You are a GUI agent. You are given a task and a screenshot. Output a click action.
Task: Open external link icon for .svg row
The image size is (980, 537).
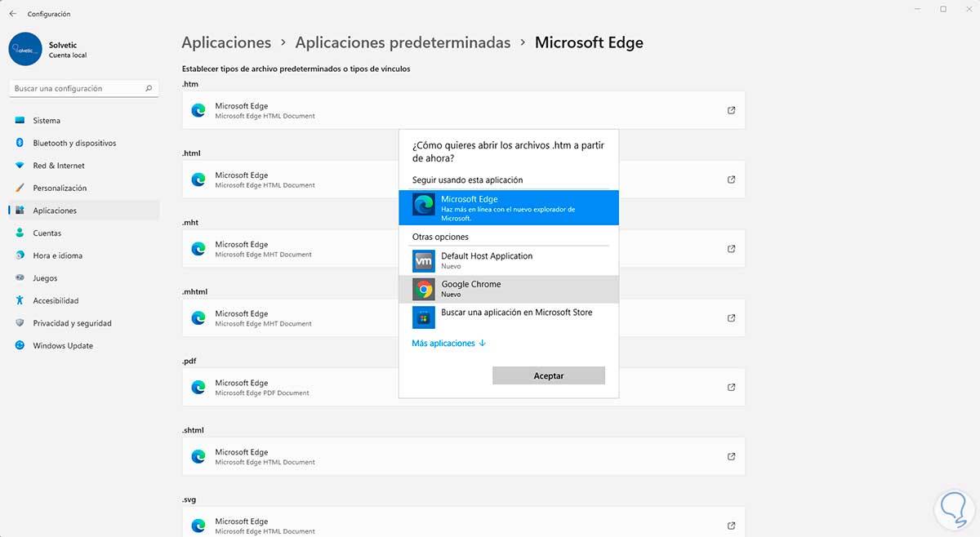coord(731,526)
